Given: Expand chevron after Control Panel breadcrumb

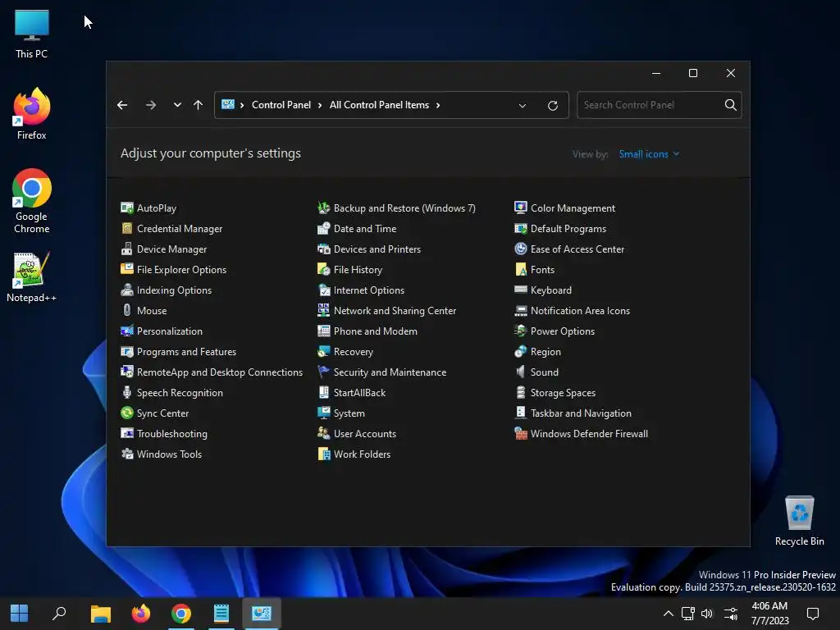Looking at the screenshot, I should [x=320, y=105].
